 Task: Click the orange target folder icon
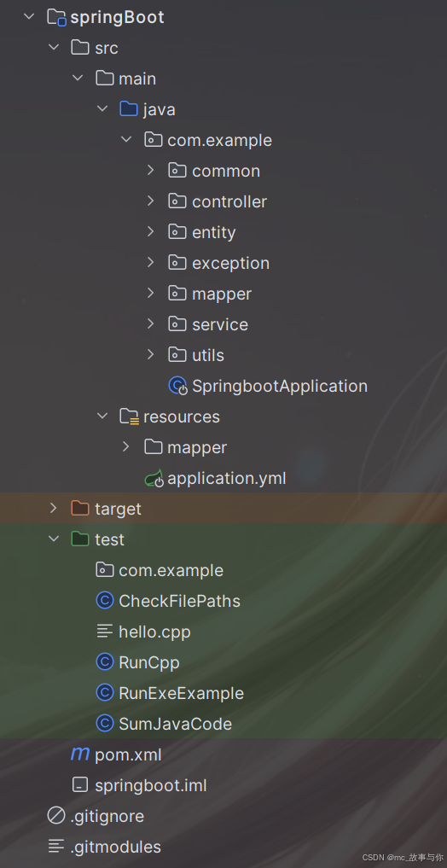[x=80, y=508]
